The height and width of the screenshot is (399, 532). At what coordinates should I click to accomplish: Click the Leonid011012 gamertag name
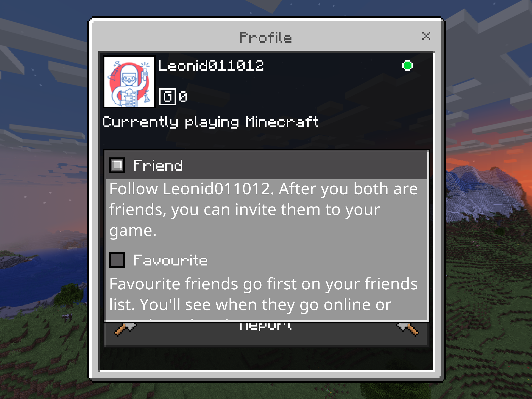click(211, 66)
